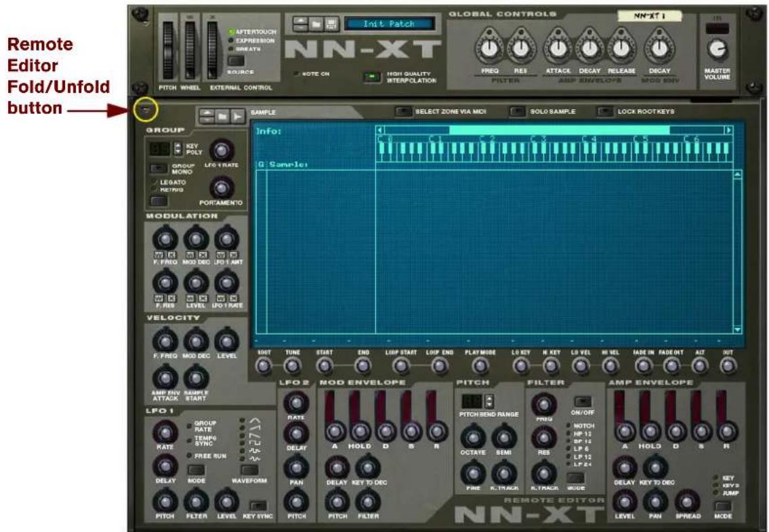Click the Pitch section Octave knob
Viewport: 769px width, 532px height.
pyautogui.click(x=473, y=437)
